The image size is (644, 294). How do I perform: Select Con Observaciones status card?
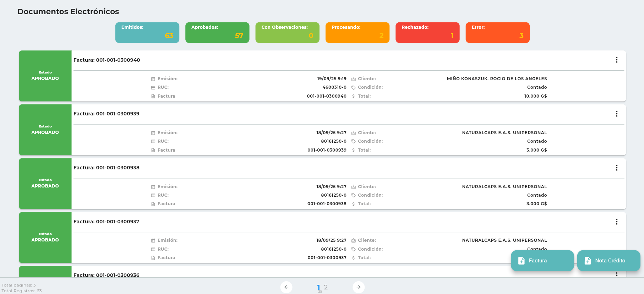[x=287, y=33]
